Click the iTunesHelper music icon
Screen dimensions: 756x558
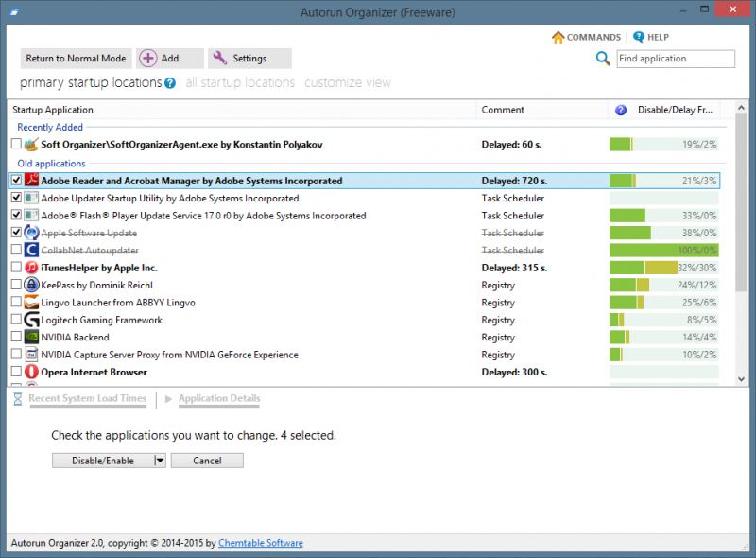(31, 268)
